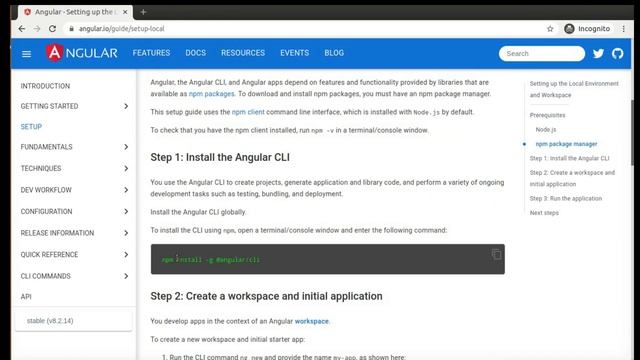Open Angular's Twitter page icon
Image resolution: width=640 pixels, height=360 pixels.
598,53
